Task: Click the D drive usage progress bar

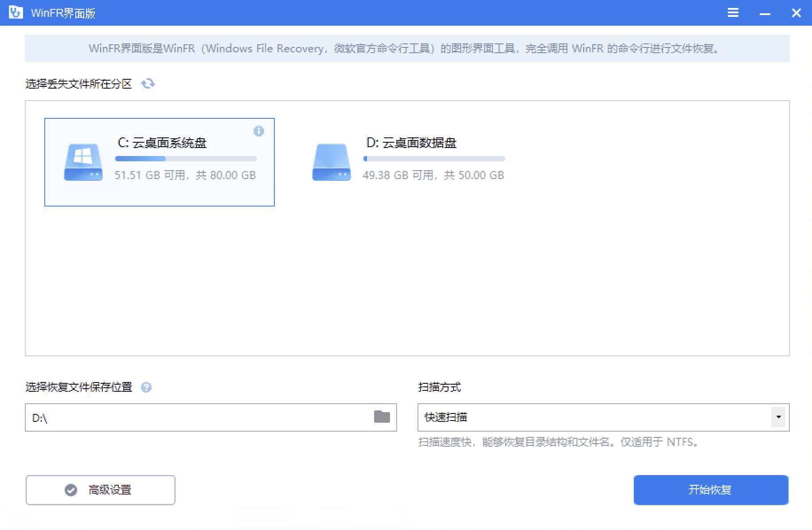Action: pyautogui.click(x=434, y=158)
